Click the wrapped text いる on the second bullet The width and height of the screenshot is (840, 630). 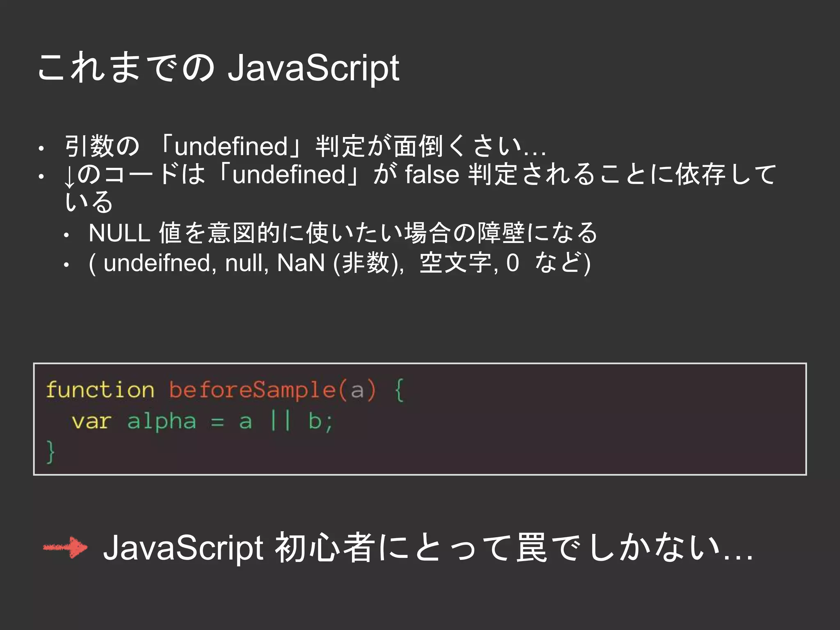[x=89, y=202]
